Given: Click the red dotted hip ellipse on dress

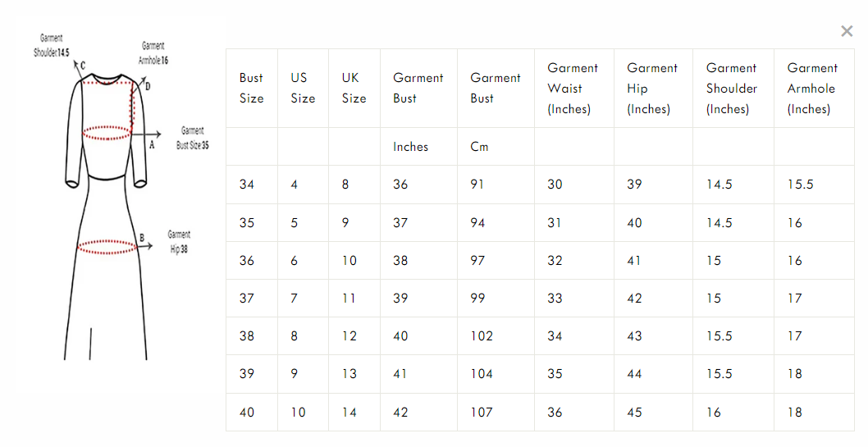Looking at the screenshot, I should tap(107, 247).
